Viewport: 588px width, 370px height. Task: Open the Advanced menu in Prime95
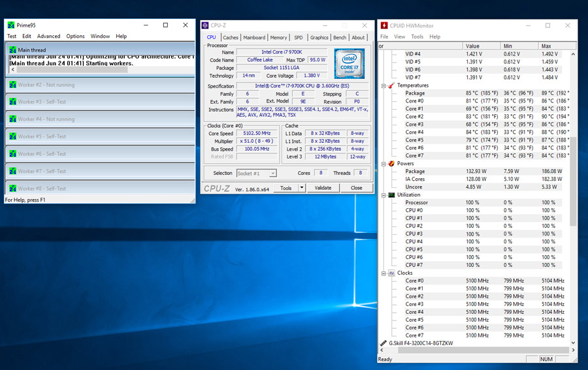(x=48, y=37)
